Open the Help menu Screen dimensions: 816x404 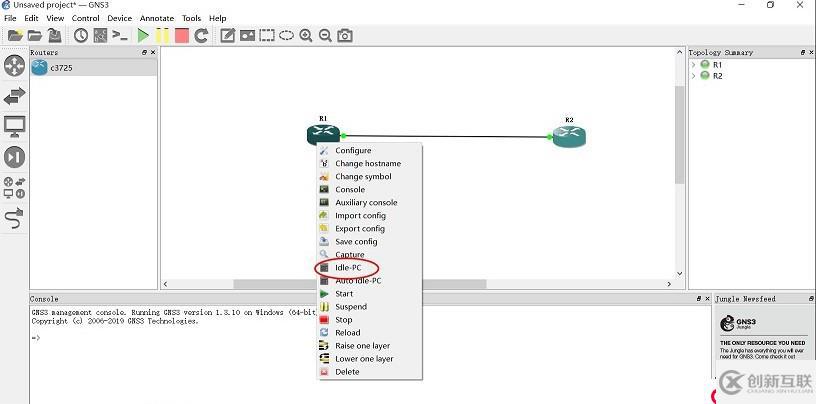click(x=218, y=18)
